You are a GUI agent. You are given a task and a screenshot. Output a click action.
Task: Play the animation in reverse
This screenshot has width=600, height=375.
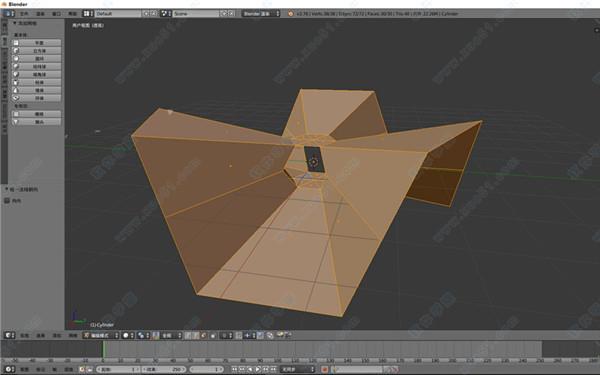pos(250,369)
